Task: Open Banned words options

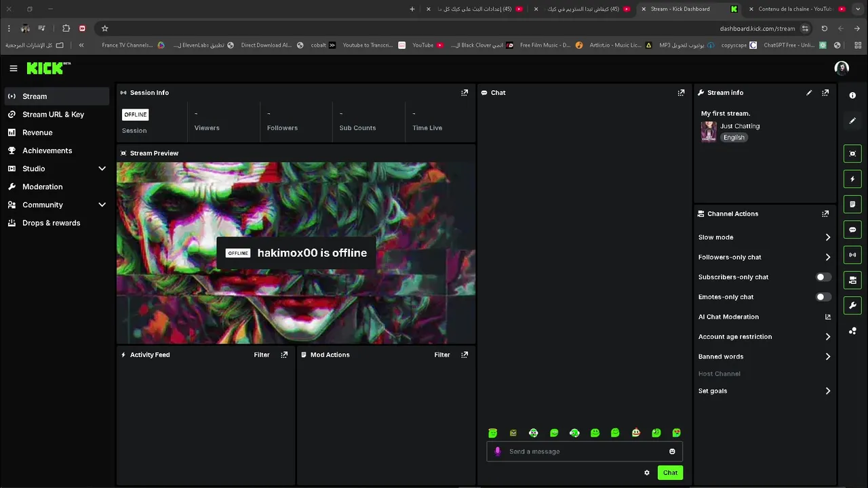Action: click(764, 357)
